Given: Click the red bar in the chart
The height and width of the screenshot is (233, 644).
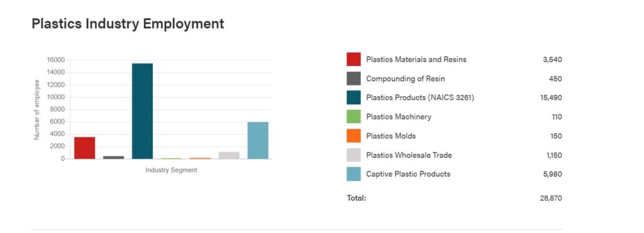Looking at the screenshot, I should tap(85, 148).
